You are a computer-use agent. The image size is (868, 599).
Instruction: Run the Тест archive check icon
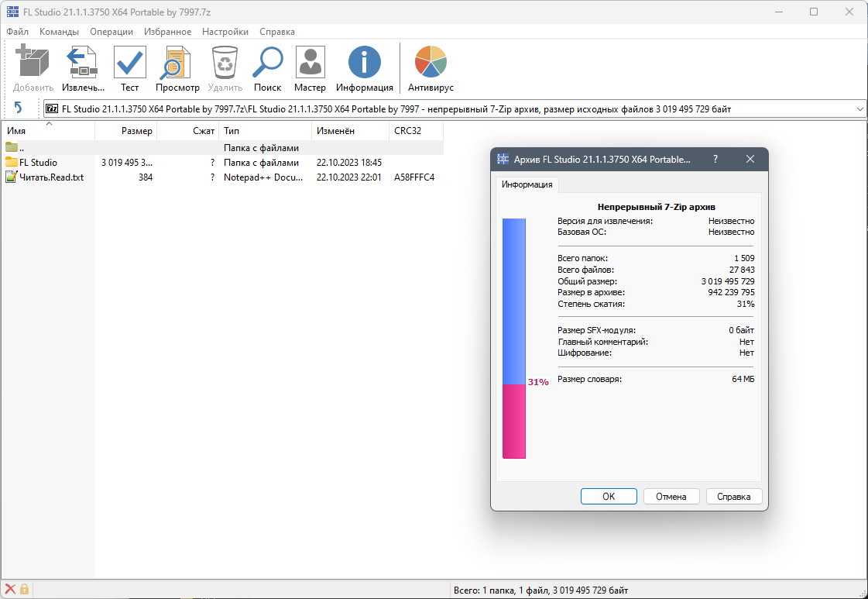pos(129,61)
